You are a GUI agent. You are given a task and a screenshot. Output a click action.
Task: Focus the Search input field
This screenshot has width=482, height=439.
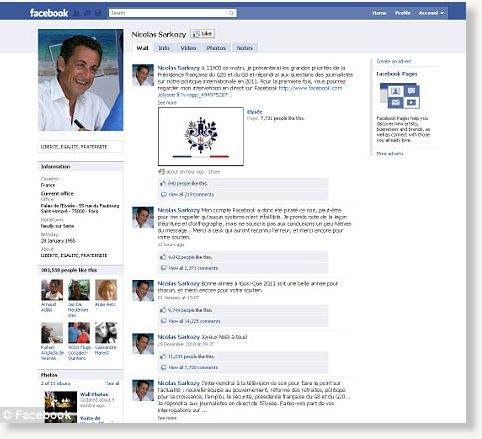[168, 13]
